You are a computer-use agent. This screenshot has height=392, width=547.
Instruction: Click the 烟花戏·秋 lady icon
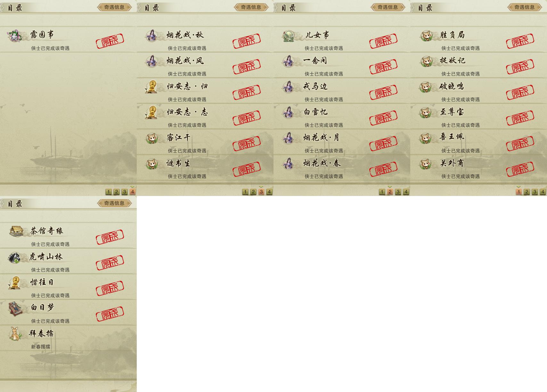click(151, 36)
